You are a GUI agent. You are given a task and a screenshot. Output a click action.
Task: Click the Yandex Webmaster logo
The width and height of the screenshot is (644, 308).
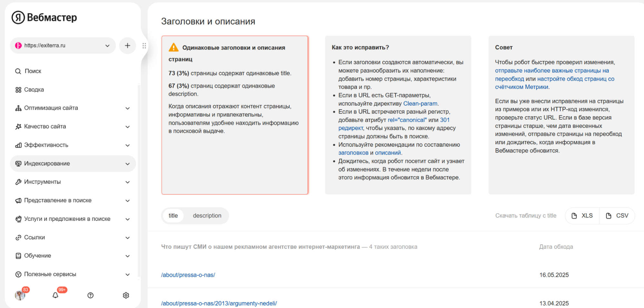(44, 17)
